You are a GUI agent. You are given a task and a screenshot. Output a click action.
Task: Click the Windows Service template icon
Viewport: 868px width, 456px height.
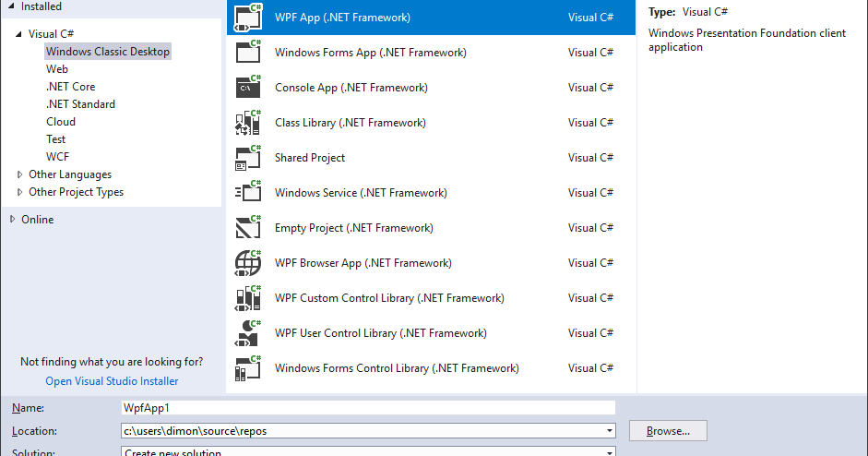(x=248, y=193)
